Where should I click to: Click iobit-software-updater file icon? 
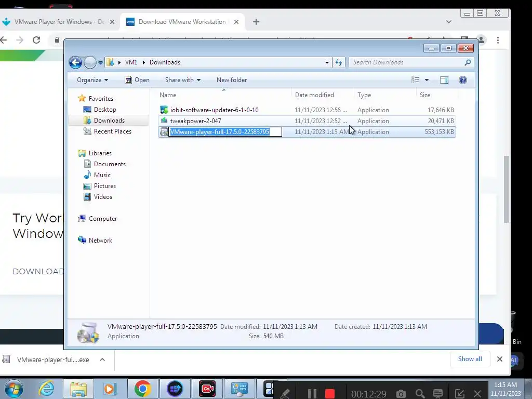pyautogui.click(x=164, y=110)
